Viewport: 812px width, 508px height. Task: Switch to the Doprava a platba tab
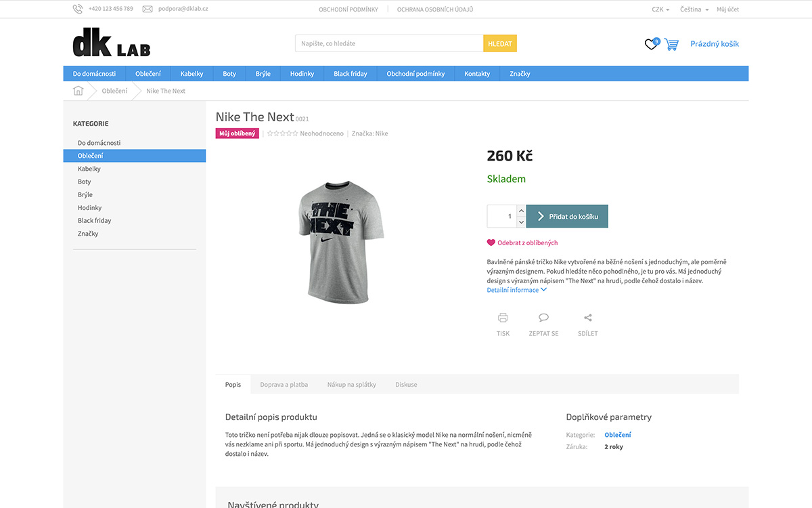click(x=284, y=384)
